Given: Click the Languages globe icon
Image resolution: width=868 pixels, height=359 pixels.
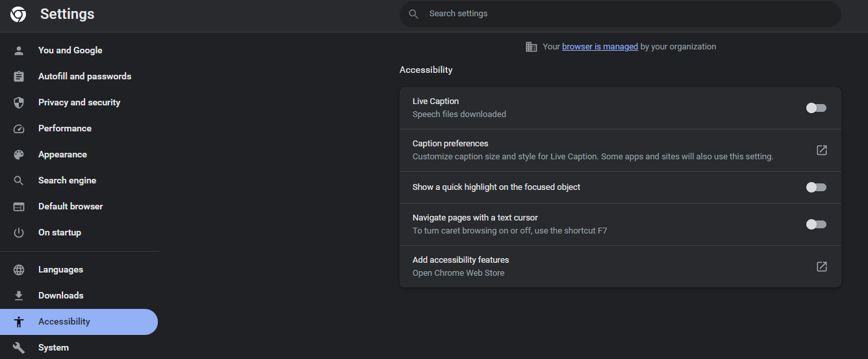Looking at the screenshot, I should (x=19, y=270).
